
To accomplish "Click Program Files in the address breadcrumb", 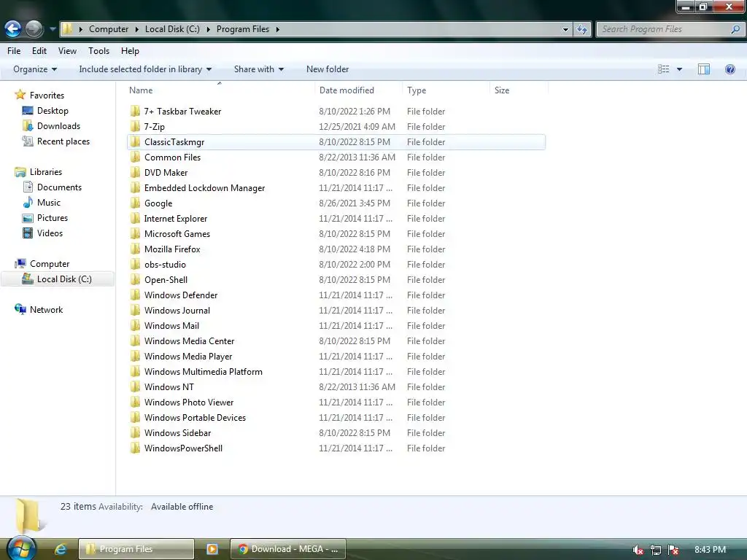I will (242, 29).
